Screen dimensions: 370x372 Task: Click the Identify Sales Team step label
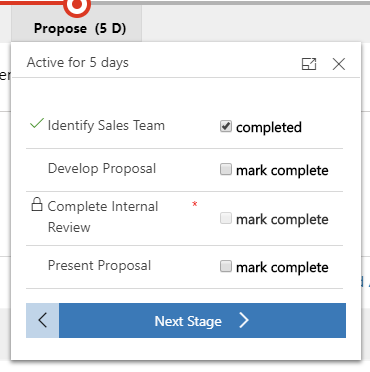pyautogui.click(x=106, y=126)
